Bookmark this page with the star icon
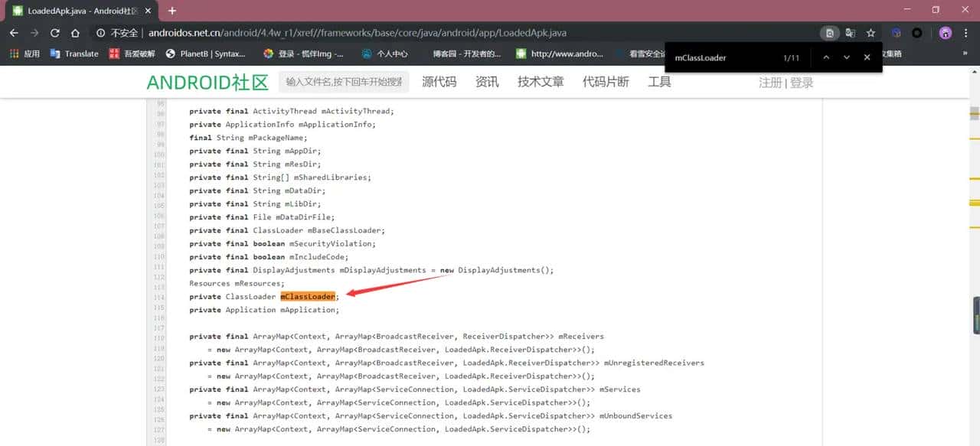Viewport: 980px width, 446px height. (871, 33)
